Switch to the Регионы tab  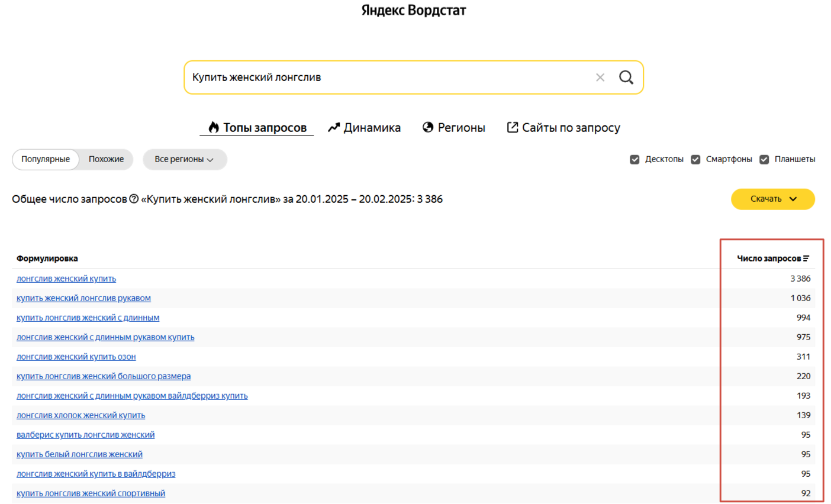(x=453, y=128)
